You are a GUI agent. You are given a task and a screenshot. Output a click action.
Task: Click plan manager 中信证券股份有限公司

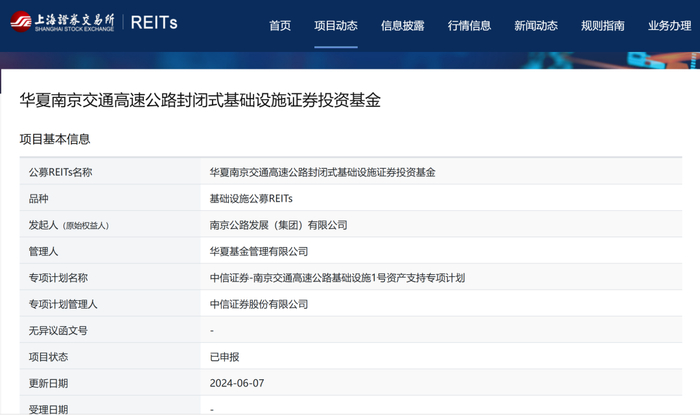[258, 304]
